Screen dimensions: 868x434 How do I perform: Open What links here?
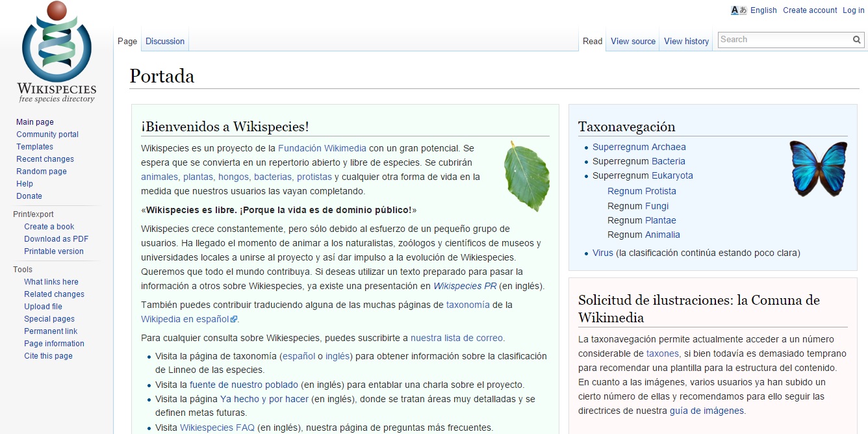51,282
